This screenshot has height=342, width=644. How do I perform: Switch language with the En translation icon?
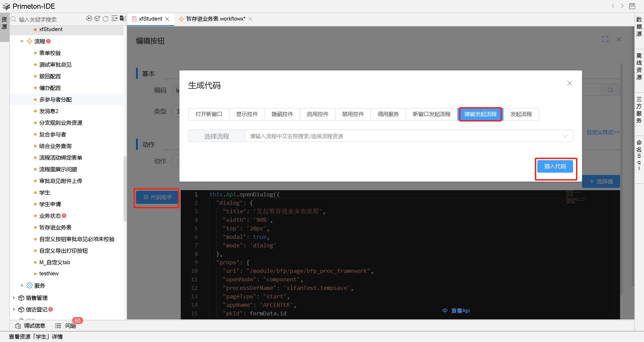123,18
